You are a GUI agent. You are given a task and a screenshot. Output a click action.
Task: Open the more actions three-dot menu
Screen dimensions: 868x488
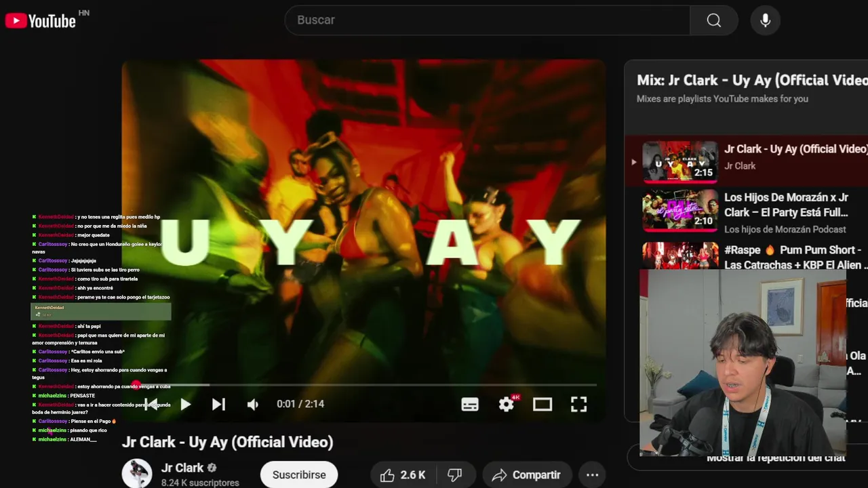(x=592, y=475)
